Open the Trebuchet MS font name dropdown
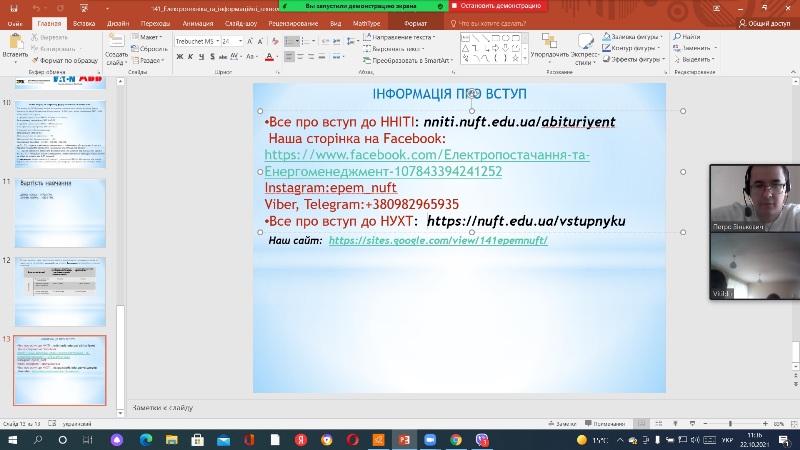 point(217,41)
